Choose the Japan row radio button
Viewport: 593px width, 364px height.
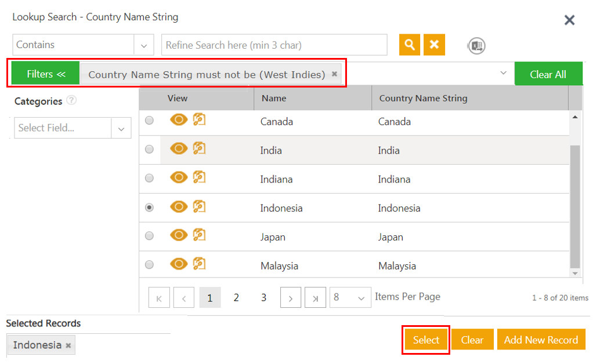click(149, 236)
